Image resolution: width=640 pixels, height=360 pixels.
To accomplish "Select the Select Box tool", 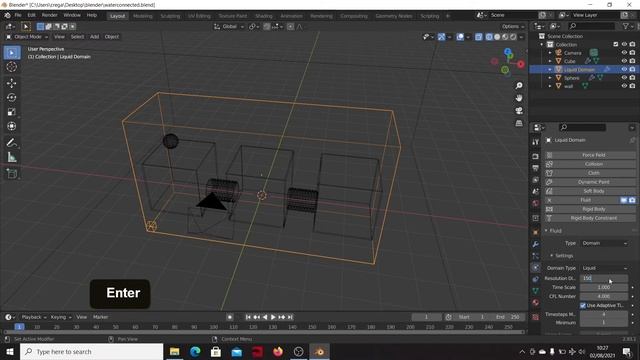I will [11, 53].
